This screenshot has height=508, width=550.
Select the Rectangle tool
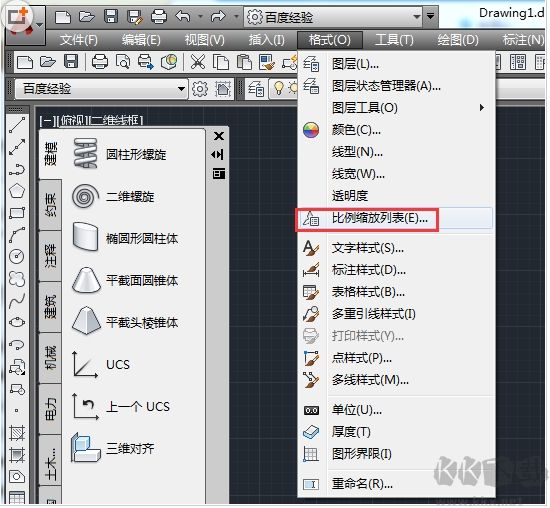17,213
